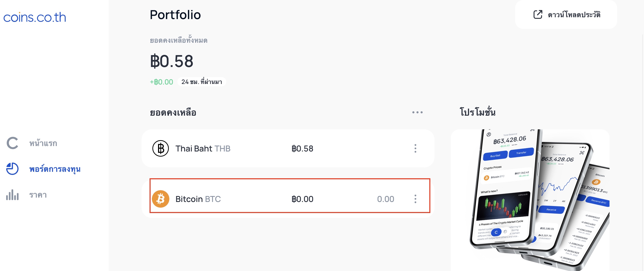Click the Bitcoin 0.00 quantity value
The image size is (644, 271).
pos(386,199)
